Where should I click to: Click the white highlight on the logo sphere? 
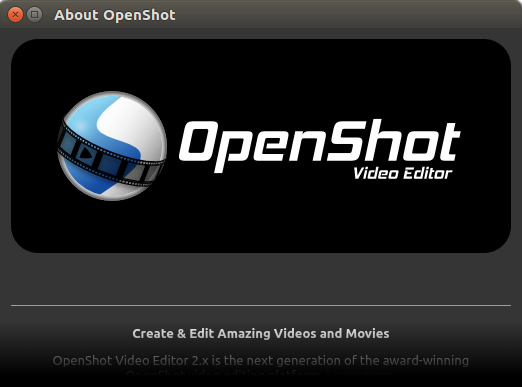(x=133, y=123)
